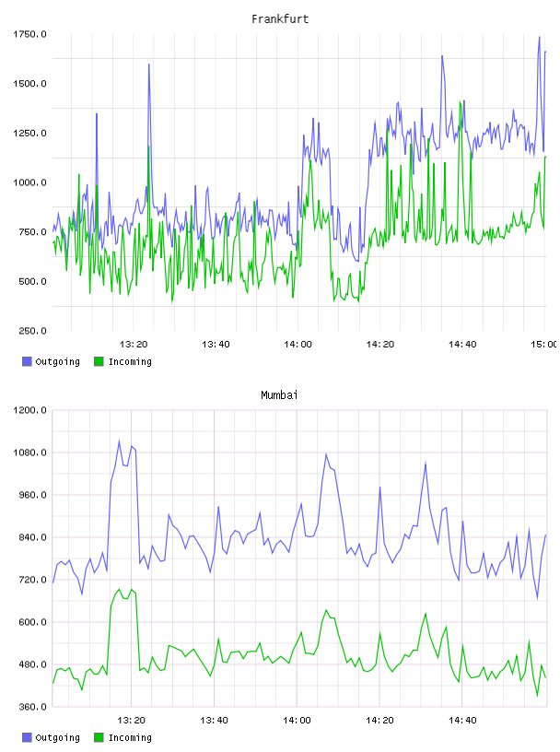Click the 1250.0 y-axis label in Frankfurt chart
560x752 pixels.
(29, 133)
